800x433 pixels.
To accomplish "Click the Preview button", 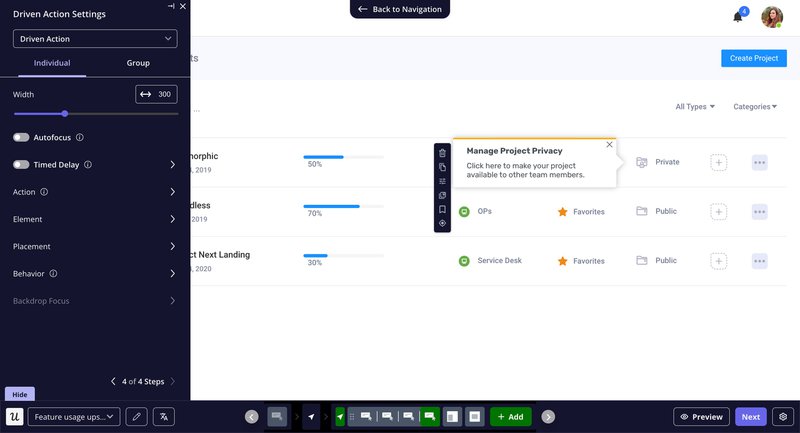I will (700, 416).
